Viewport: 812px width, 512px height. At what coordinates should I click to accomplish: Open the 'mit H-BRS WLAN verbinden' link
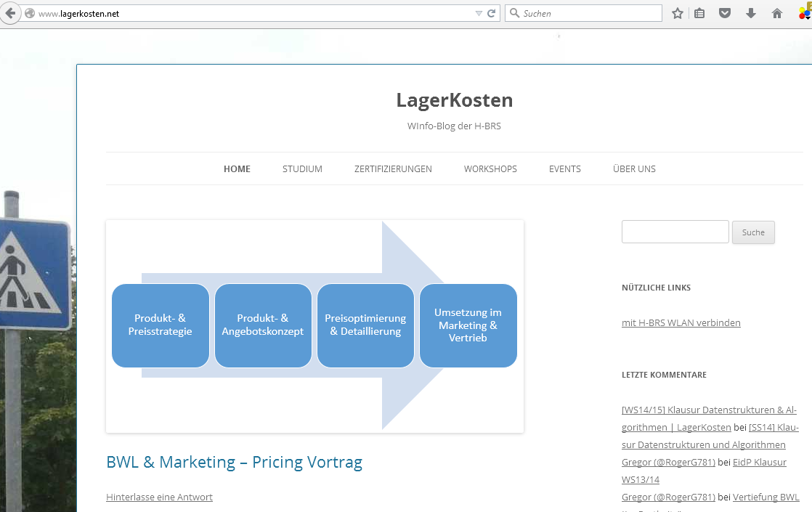681,323
